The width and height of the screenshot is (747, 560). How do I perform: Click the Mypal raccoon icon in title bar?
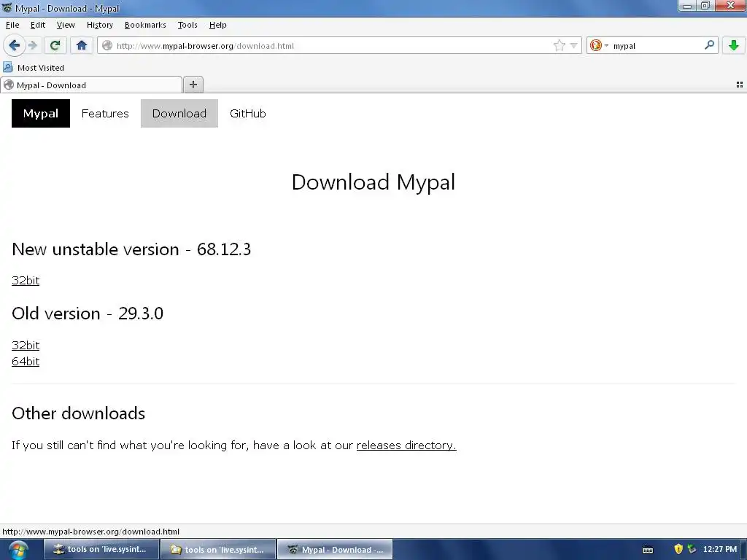[x=7, y=7]
